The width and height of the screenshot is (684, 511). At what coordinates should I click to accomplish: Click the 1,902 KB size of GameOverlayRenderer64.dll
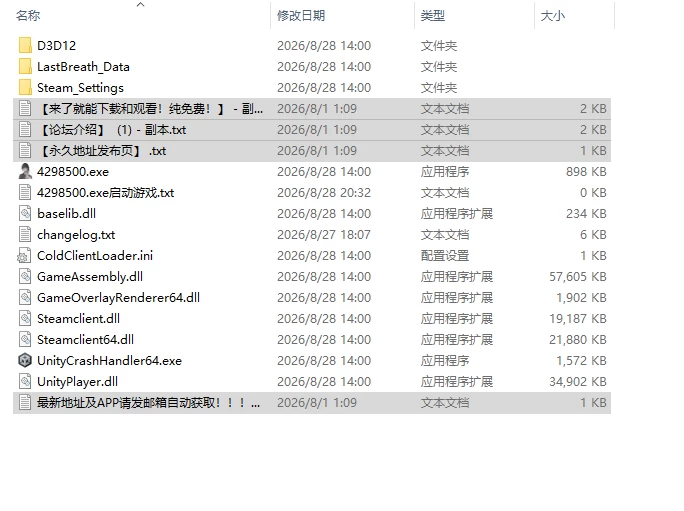(x=581, y=298)
